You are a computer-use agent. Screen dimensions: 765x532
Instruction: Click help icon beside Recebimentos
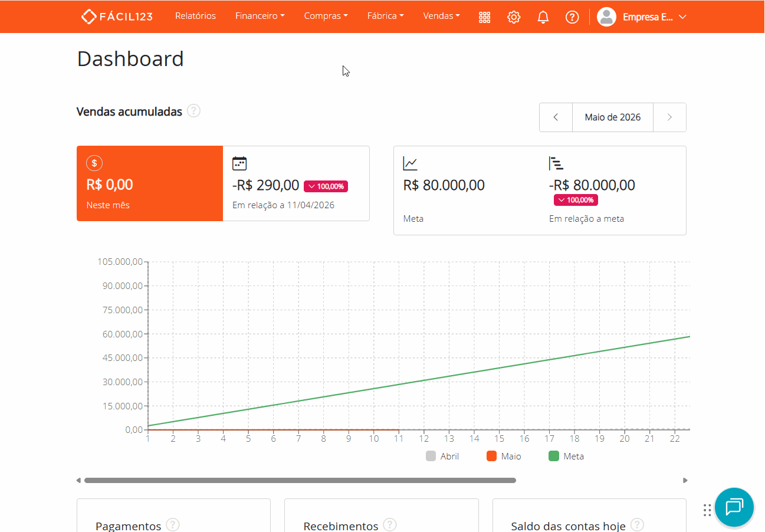coord(389,525)
